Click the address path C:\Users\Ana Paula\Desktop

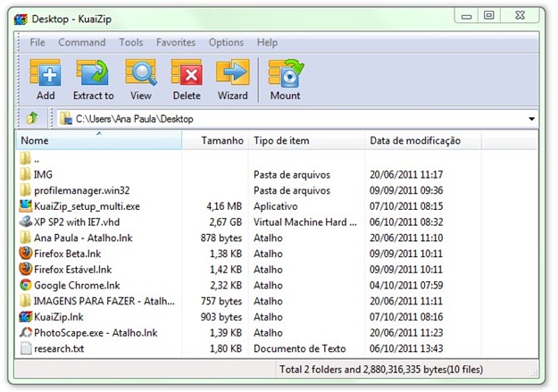click(x=135, y=119)
